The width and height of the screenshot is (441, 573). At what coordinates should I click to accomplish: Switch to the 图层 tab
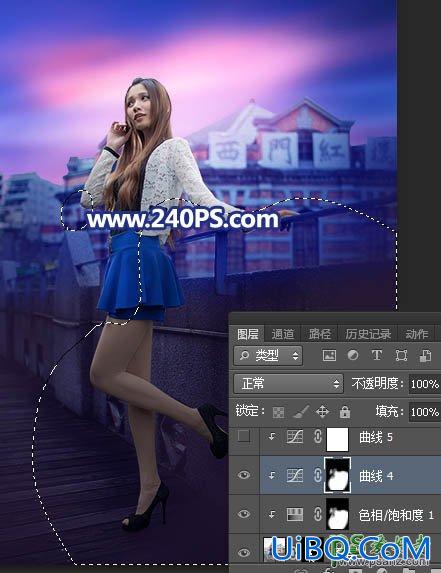click(248, 334)
